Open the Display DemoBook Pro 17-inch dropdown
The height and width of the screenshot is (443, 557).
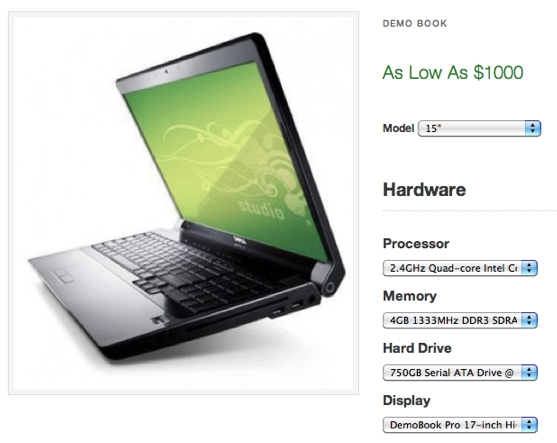click(x=460, y=425)
